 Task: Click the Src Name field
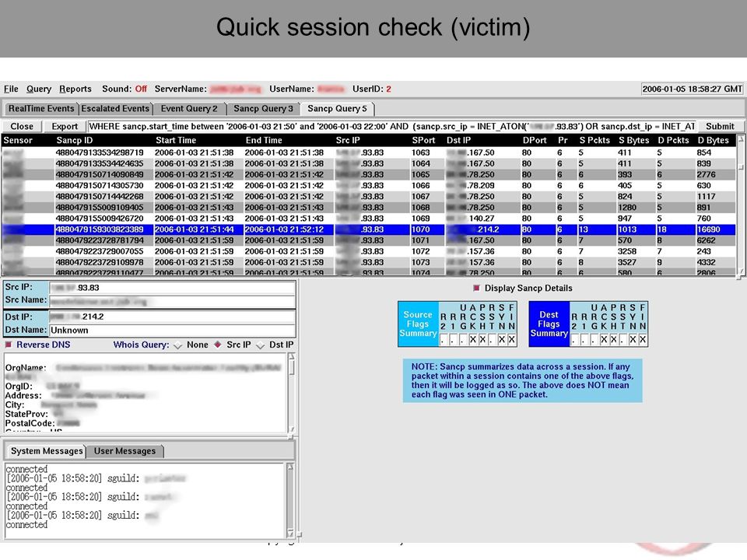pos(172,301)
